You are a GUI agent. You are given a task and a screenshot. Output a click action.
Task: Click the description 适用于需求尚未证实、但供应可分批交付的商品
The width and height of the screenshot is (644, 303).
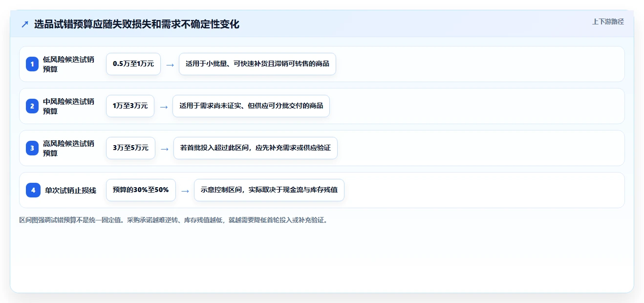point(251,106)
